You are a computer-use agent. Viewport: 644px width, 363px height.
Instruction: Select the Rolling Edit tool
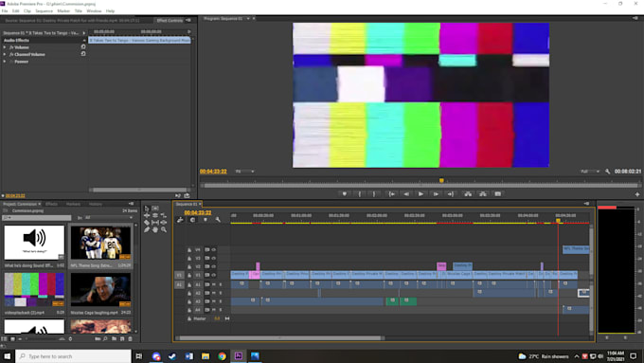coord(155,215)
